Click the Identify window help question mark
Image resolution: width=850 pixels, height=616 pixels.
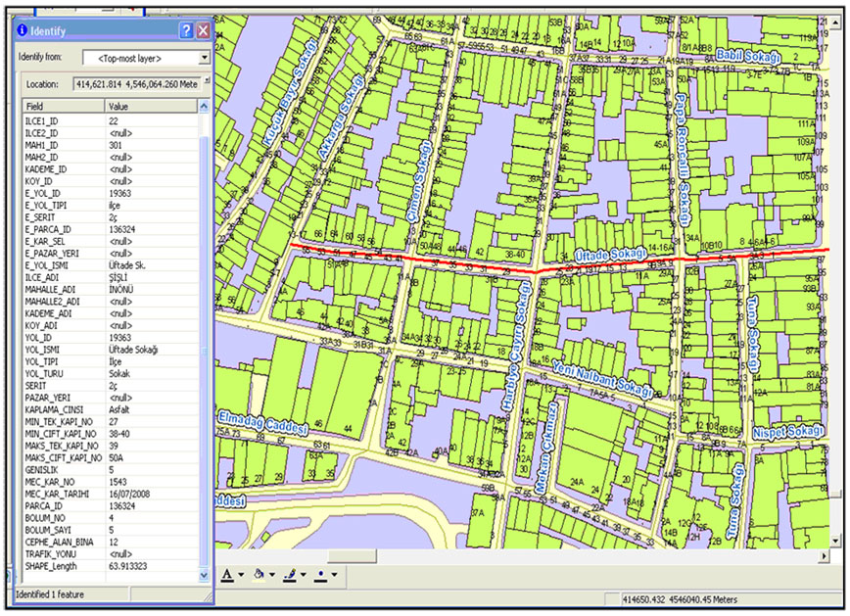point(185,30)
